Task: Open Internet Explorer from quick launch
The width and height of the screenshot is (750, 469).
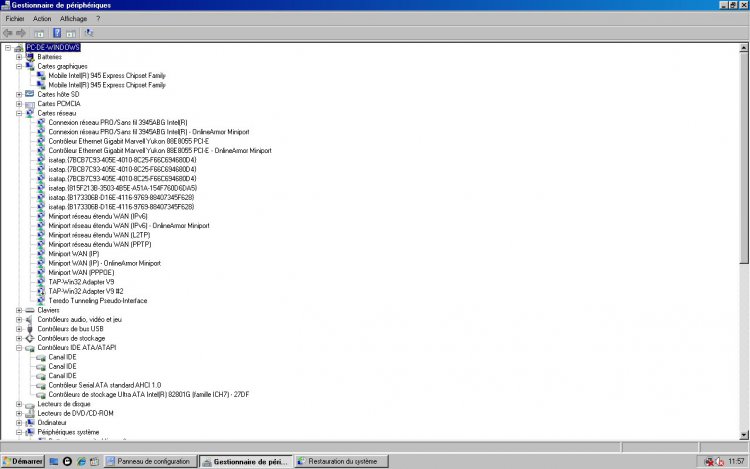Action: (x=81, y=461)
